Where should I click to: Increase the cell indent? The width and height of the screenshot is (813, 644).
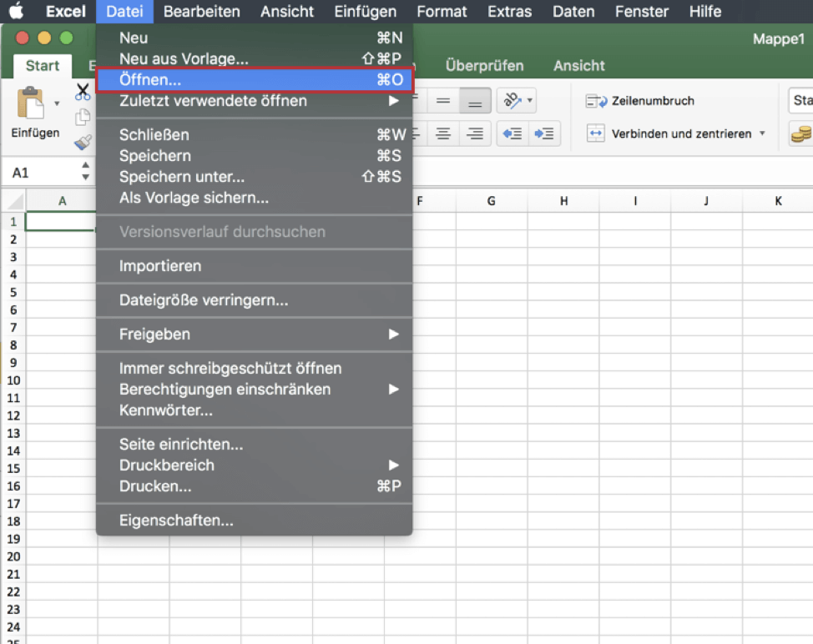pyautogui.click(x=544, y=133)
